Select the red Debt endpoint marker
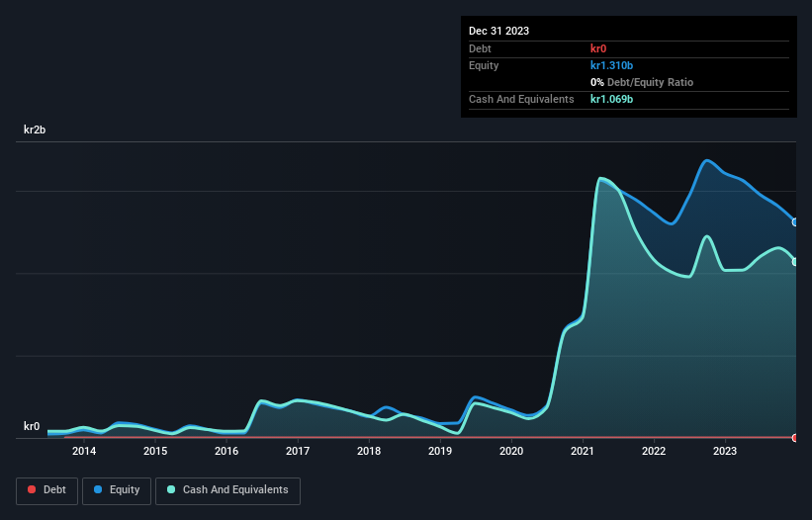 795,438
